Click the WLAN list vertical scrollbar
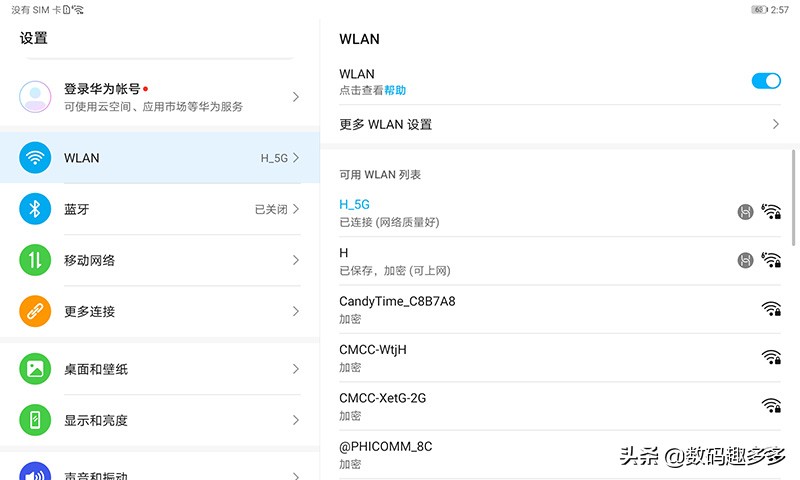The width and height of the screenshot is (800, 480). tap(796, 195)
